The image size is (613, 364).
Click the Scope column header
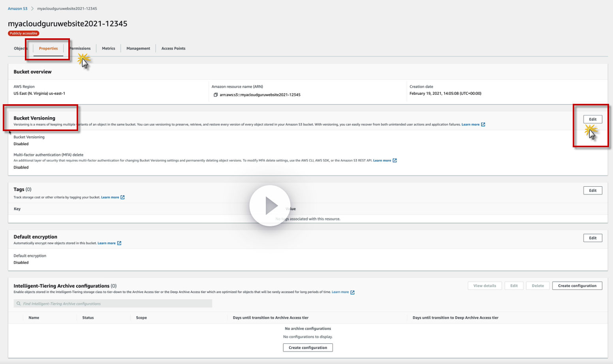coord(141,318)
